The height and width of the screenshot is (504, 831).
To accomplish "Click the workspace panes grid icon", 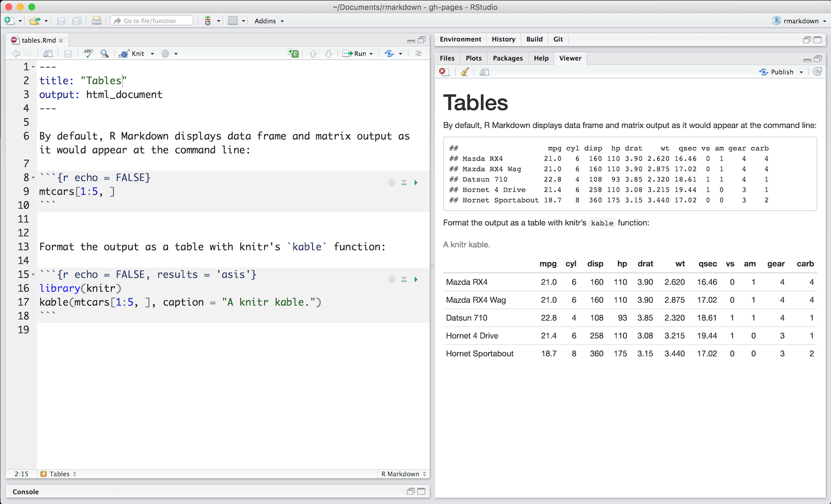I will (x=233, y=21).
